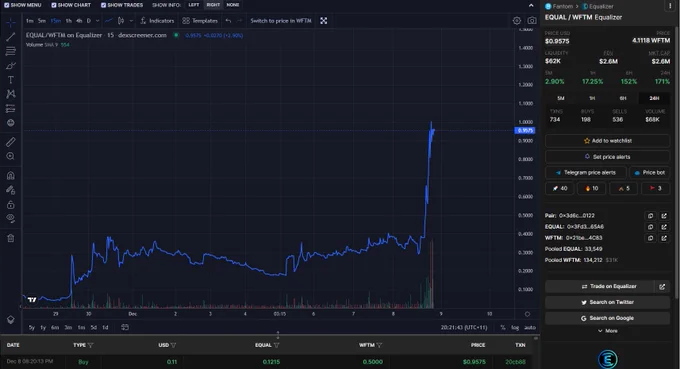
Task: Set chart range to 5d
Action: [94, 327]
